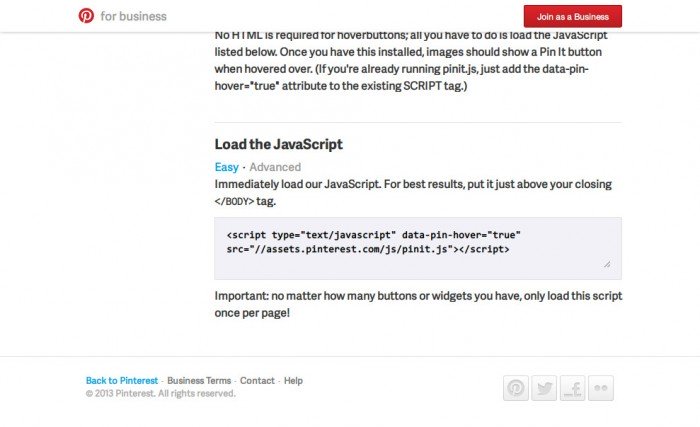
Task: Click the Pinterest logo in header
Action: coord(86,16)
